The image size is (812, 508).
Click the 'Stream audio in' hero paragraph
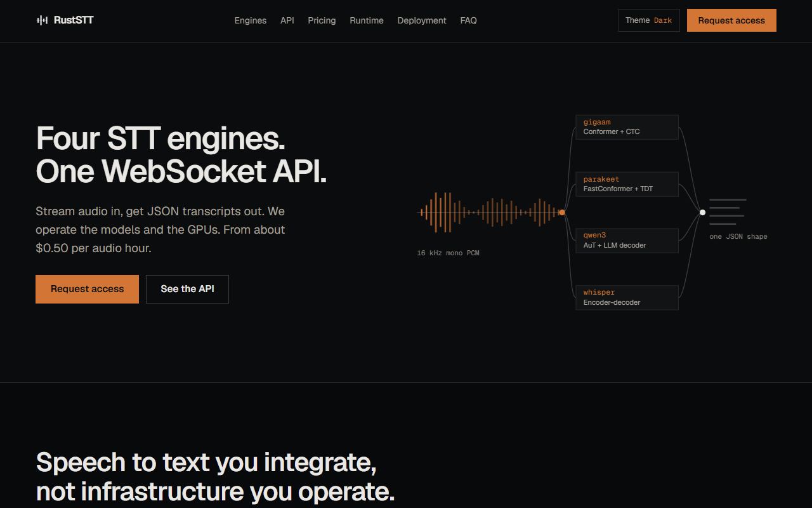pos(160,229)
